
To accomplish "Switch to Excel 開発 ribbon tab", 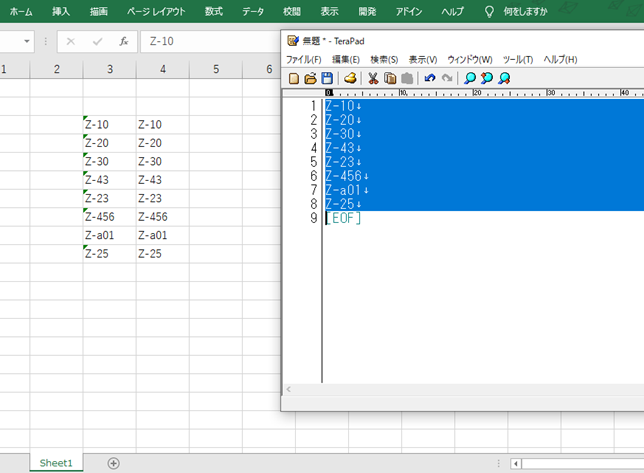I will click(367, 11).
